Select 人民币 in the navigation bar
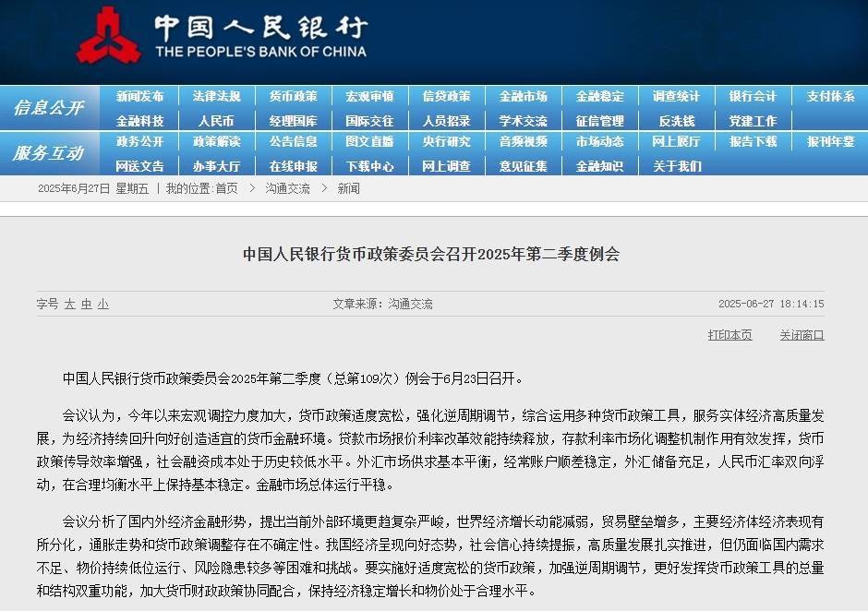The width and height of the screenshot is (868, 611). click(x=216, y=121)
